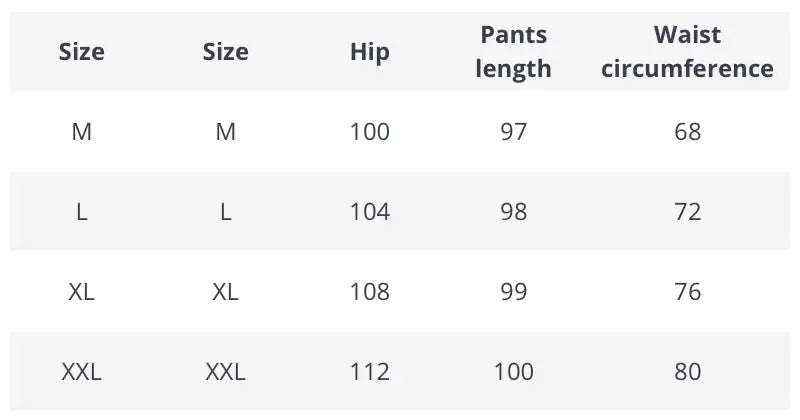Screen dimensions: 800x420
Task: Click pants length value 98
Action: coord(513,212)
